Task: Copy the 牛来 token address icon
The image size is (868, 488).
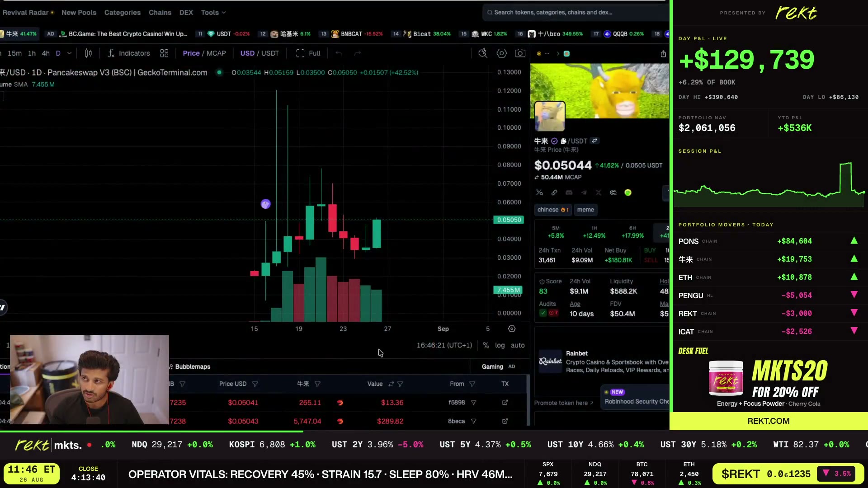Action: click(563, 141)
